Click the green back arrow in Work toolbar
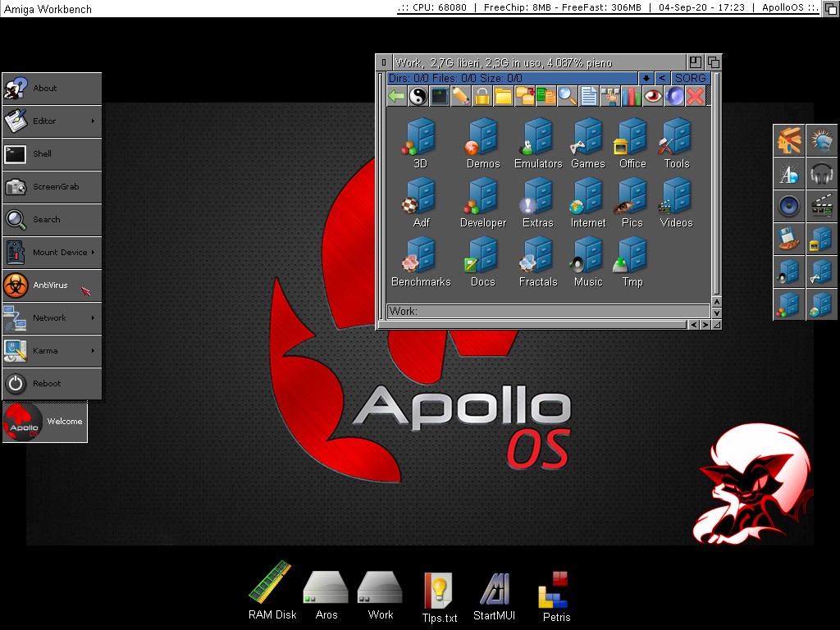This screenshot has width=840, height=630. coord(397,96)
